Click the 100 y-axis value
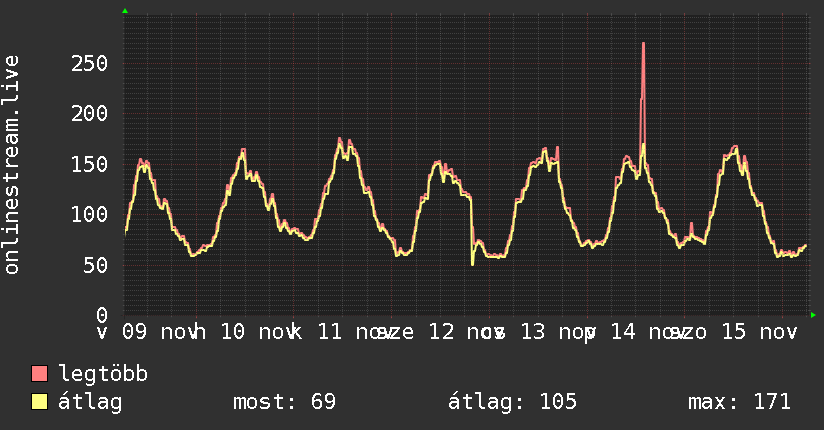This screenshot has width=824, height=430. 89,214
